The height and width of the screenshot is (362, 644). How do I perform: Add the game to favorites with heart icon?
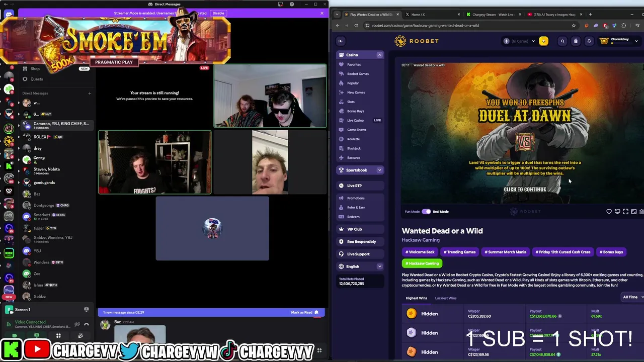pos(609,212)
